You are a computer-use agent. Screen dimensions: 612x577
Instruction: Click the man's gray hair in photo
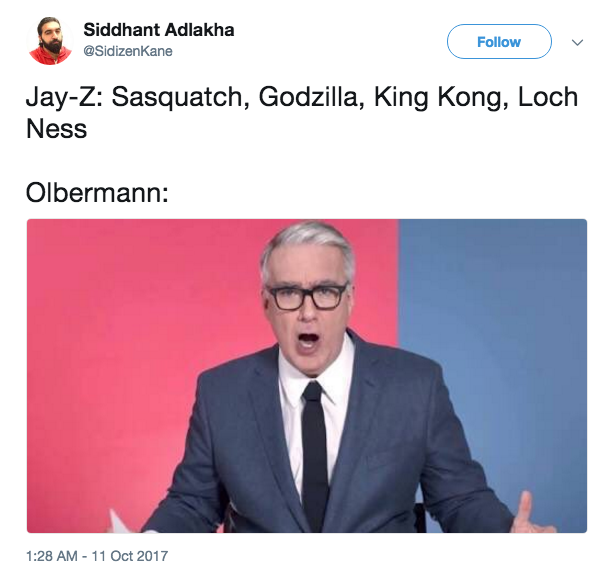tap(308, 244)
